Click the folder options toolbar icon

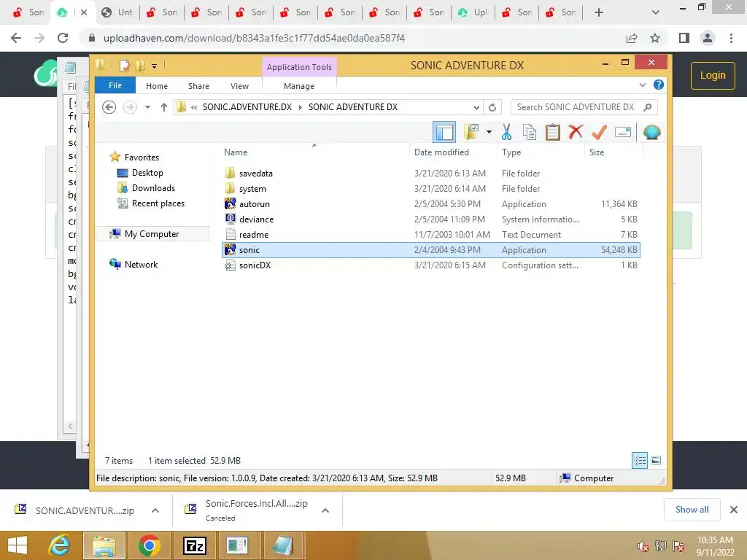[x=472, y=132]
